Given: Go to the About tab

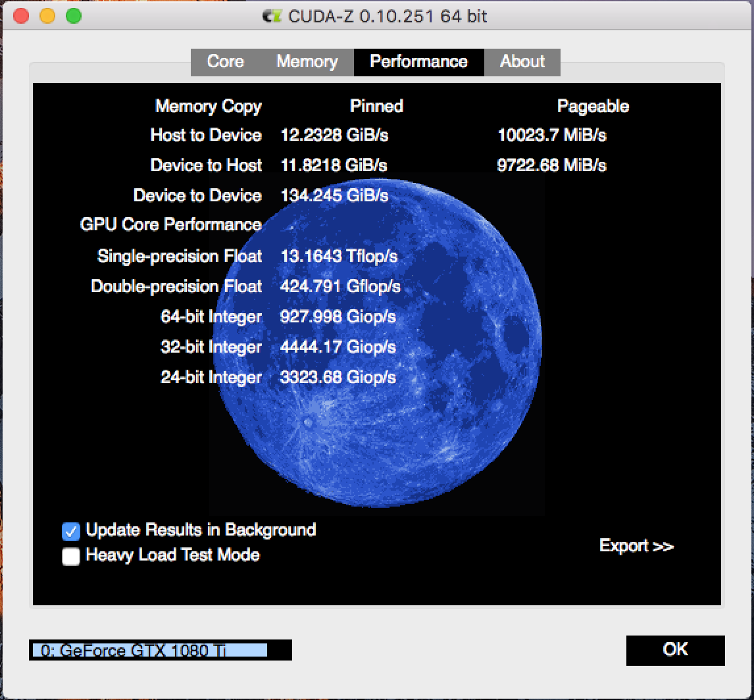Looking at the screenshot, I should pos(522,62).
